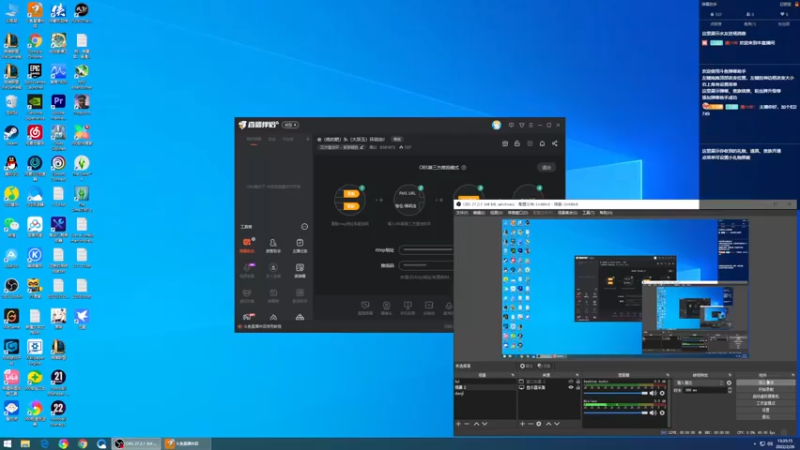Open mode pill dropdown beside companion logo
The width and height of the screenshot is (800, 450).
click(290, 125)
